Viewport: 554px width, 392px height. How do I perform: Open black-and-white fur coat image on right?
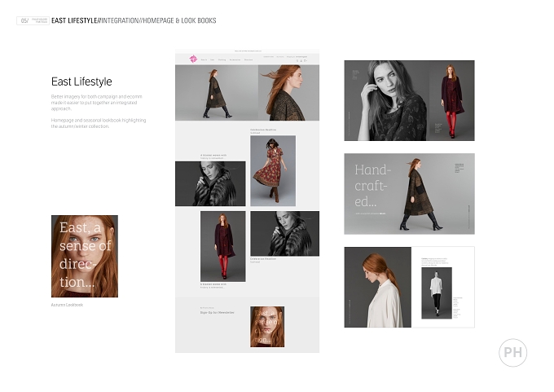(x=285, y=234)
